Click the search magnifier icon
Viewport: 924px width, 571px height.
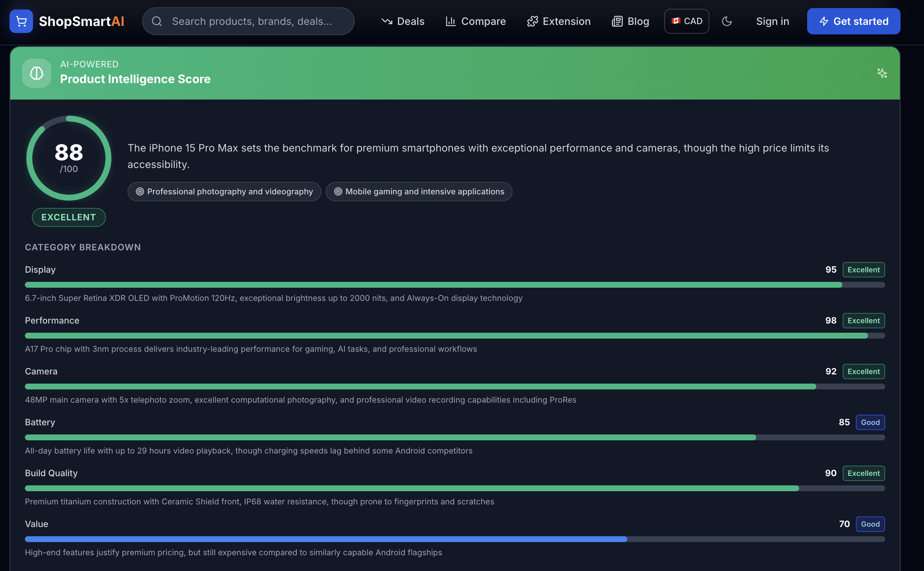[157, 21]
